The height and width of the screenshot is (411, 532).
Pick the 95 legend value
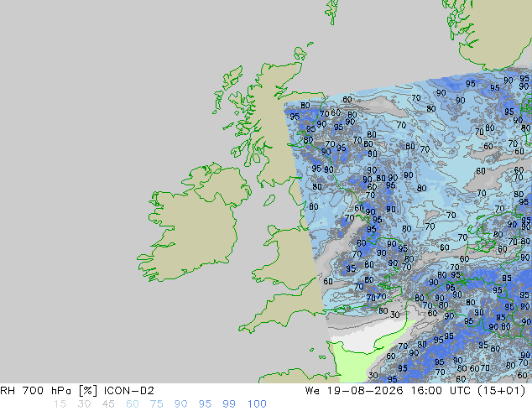point(205,404)
